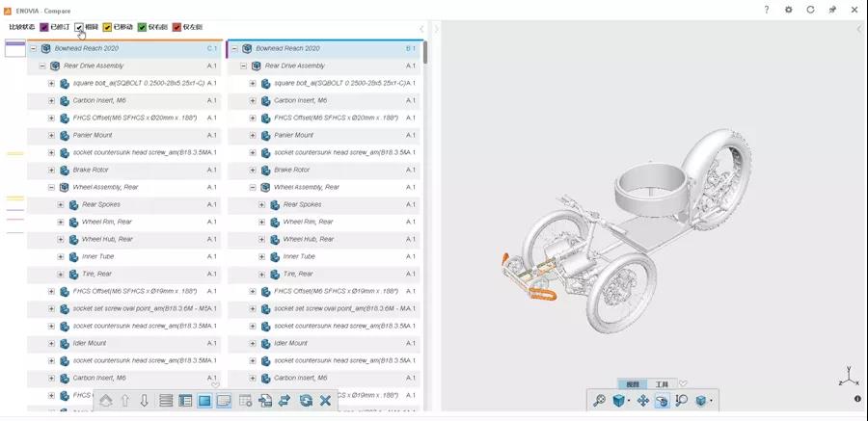This screenshot has height=421, width=868.
Task: Refresh comparison using circular arrows in toolbar
Action: coord(306,401)
